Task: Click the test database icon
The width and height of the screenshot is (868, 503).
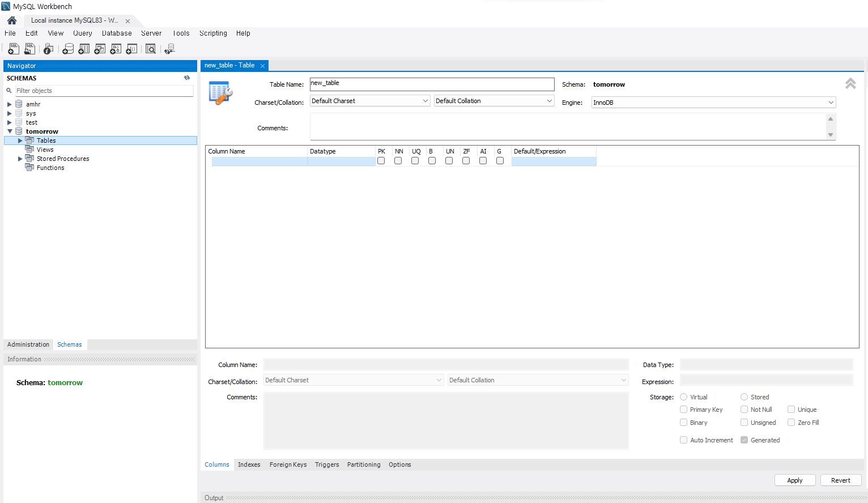Action: point(19,122)
